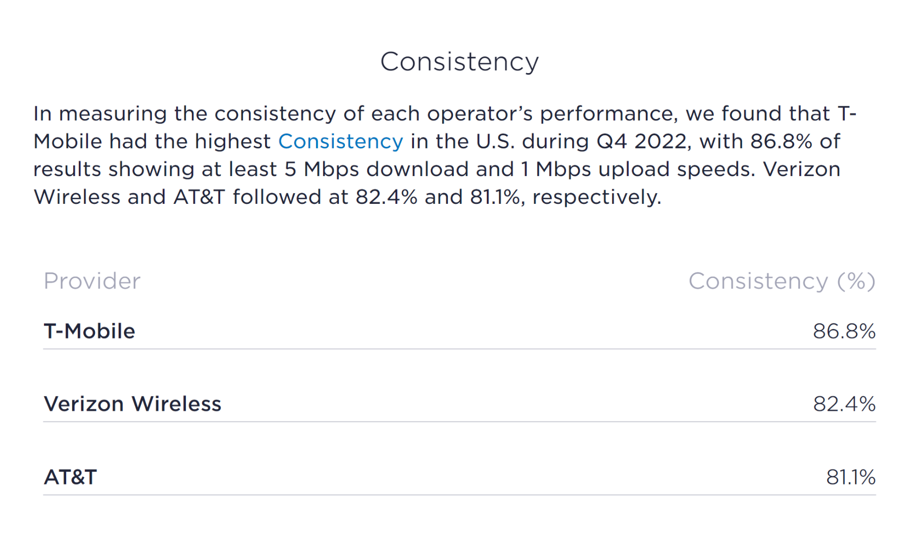Click the Provider column header
924x560 pixels.
pyautogui.click(x=92, y=281)
